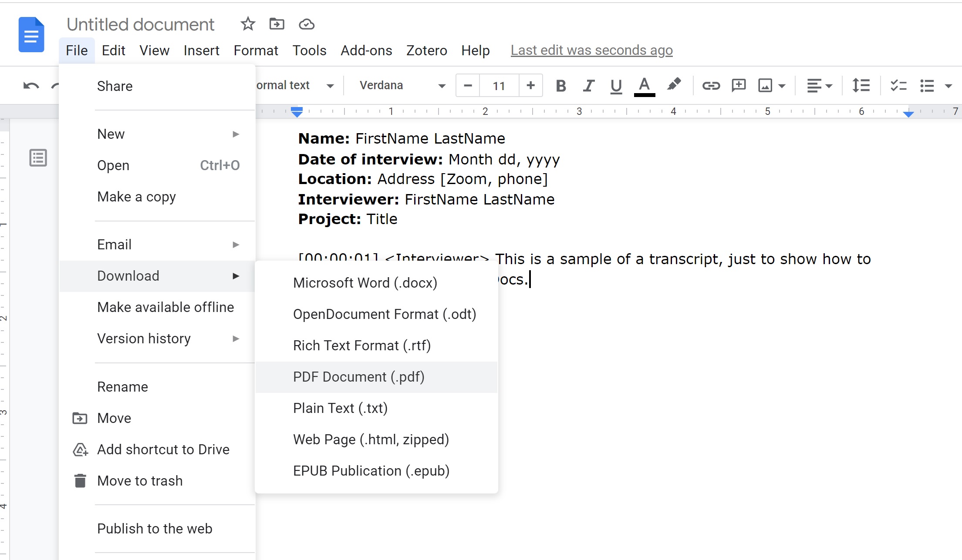Open the Edit menu
The height and width of the screenshot is (560, 962).
click(113, 50)
